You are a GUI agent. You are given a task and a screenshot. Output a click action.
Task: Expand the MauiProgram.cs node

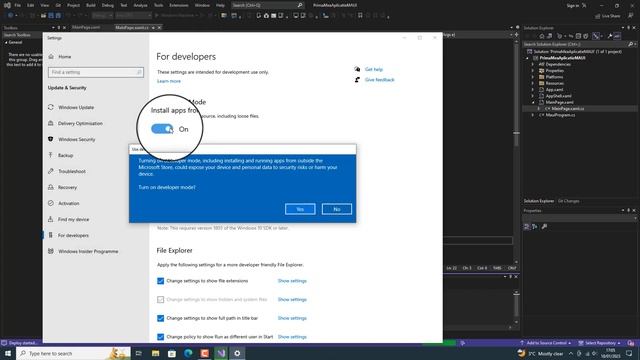(x=532, y=115)
